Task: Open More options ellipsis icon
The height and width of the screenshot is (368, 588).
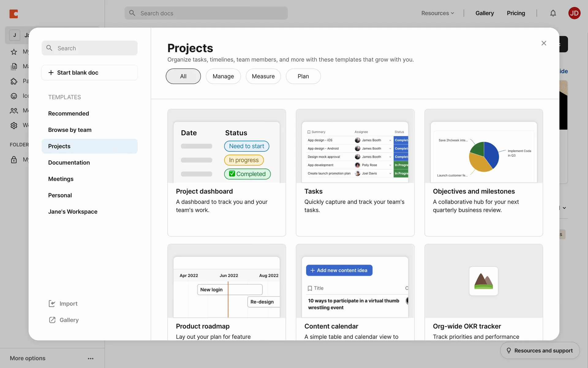Action: 91,358
